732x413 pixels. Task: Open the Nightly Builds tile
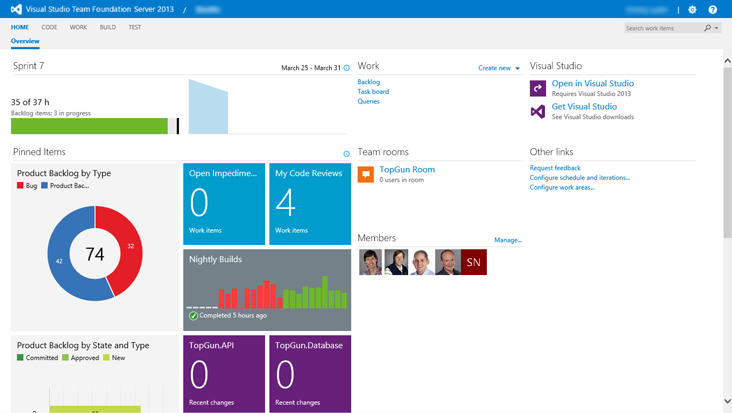click(x=267, y=290)
